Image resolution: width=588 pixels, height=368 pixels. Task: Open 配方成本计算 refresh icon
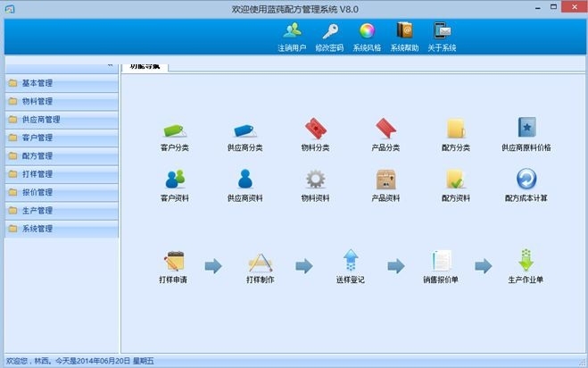pos(526,179)
